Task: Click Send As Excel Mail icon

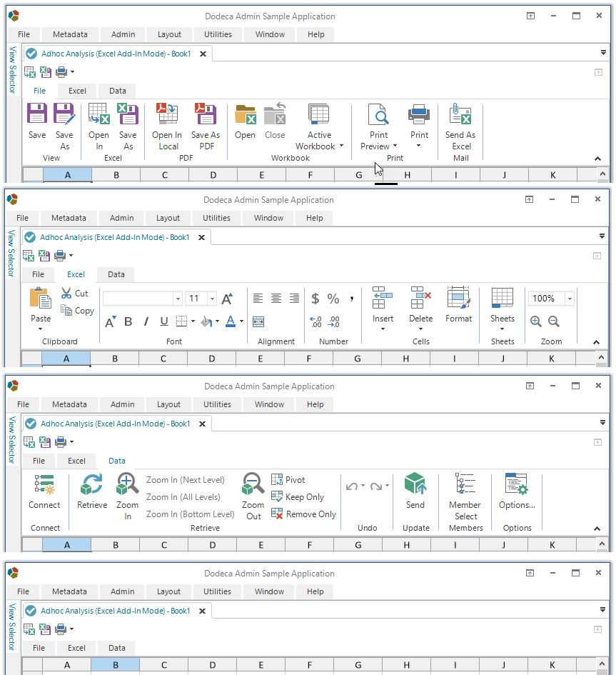Action: 460,114
